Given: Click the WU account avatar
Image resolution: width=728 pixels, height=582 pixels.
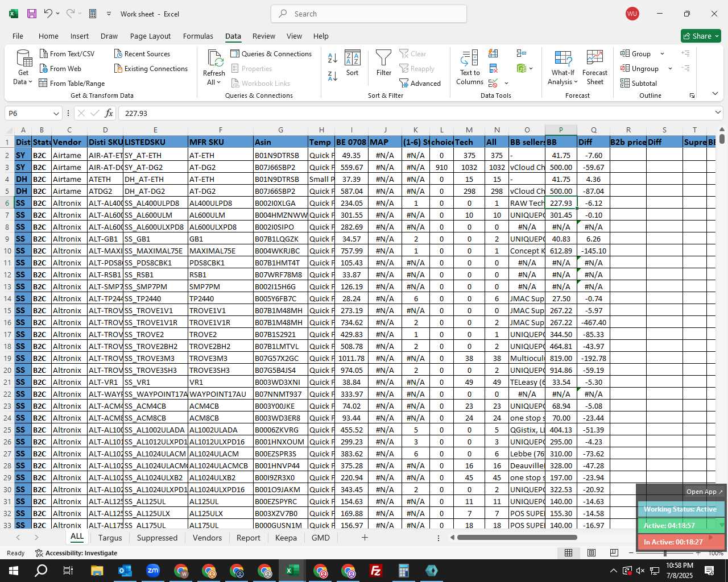Looking at the screenshot, I should pos(632,14).
